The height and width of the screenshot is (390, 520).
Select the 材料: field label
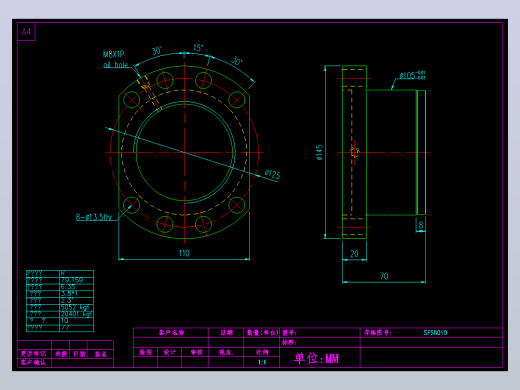pos(289,343)
